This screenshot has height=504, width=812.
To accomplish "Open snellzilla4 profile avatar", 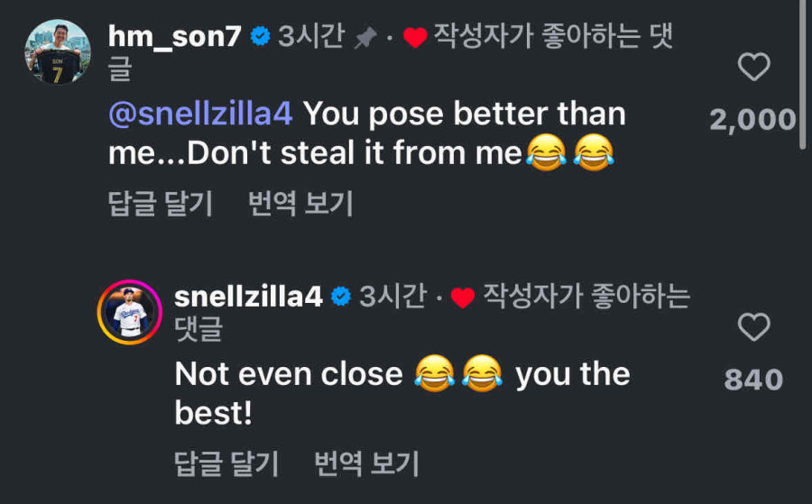I will click(129, 312).
